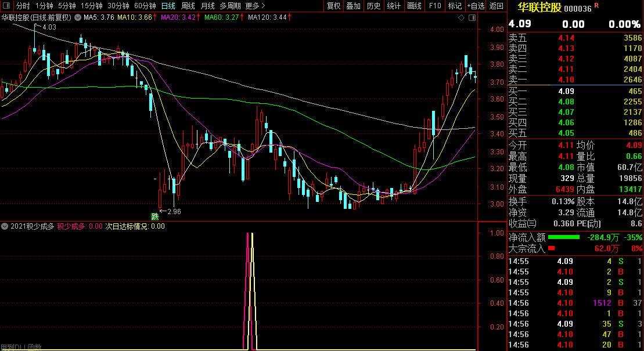Open the 画线 drawing tool
This screenshot has width=644, height=351.
coord(414,6)
